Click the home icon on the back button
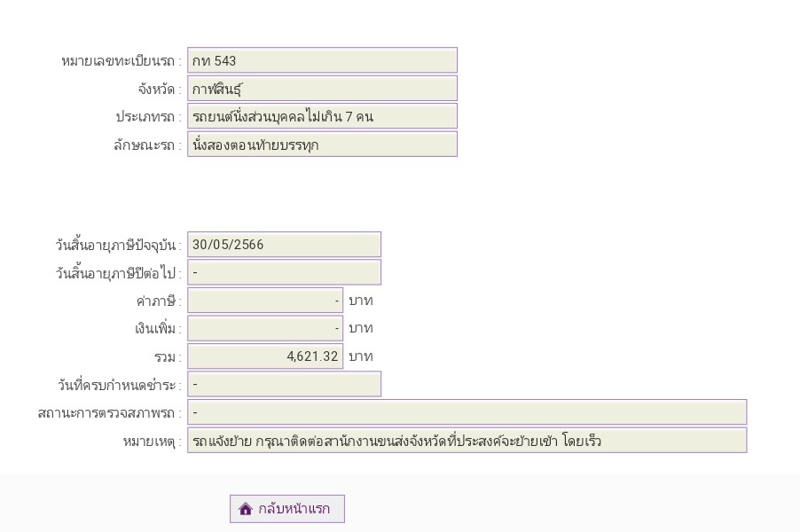Viewport: 800px width, 532px height. (x=246, y=509)
